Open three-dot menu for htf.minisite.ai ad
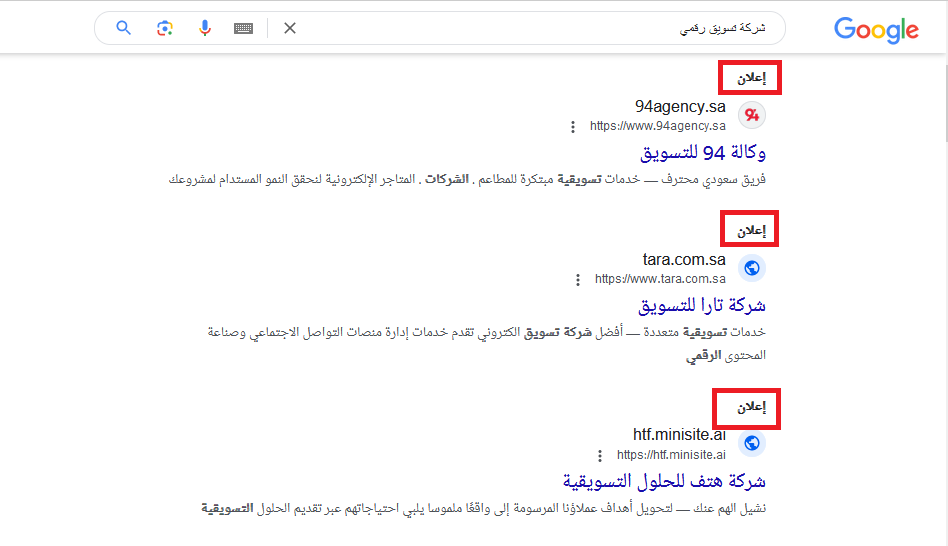This screenshot has height=546, width=948. click(600, 455)
